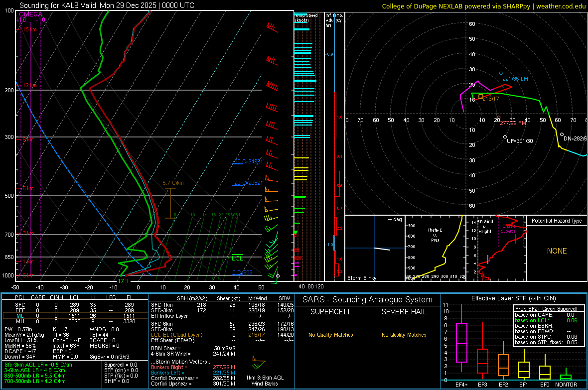
Task: Click the 0 C=502' freezing level label
Action: point(242,272)
